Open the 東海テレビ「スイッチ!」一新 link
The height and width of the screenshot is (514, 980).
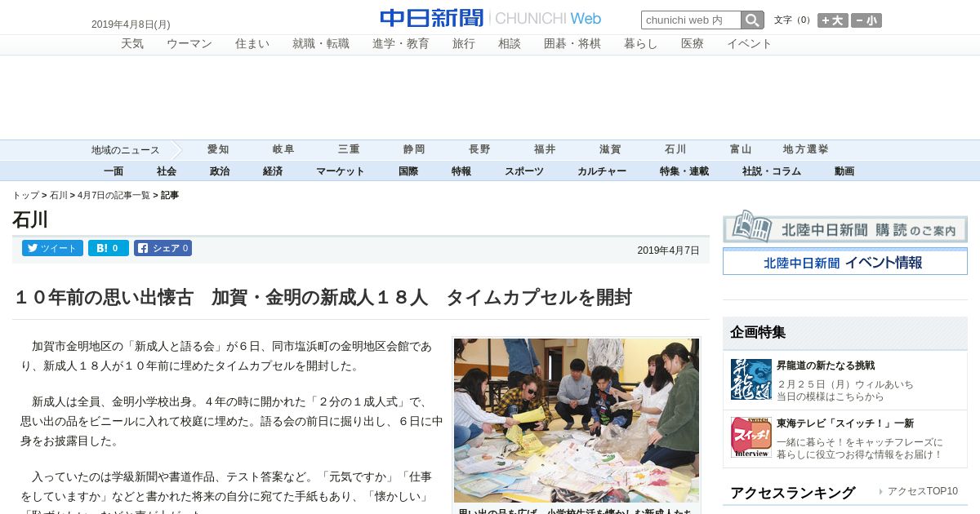(x=845, y=423)
